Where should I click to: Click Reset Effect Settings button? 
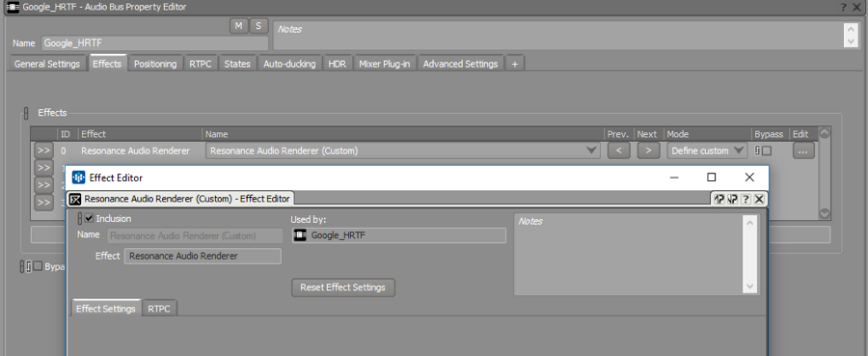[x=343, y=288]
